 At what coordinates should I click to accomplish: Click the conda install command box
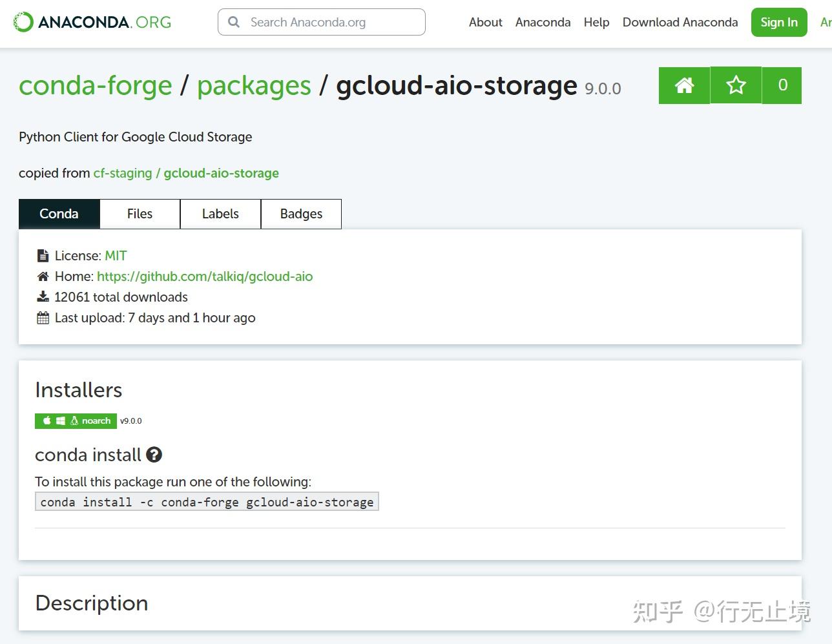tap(207, 502)
